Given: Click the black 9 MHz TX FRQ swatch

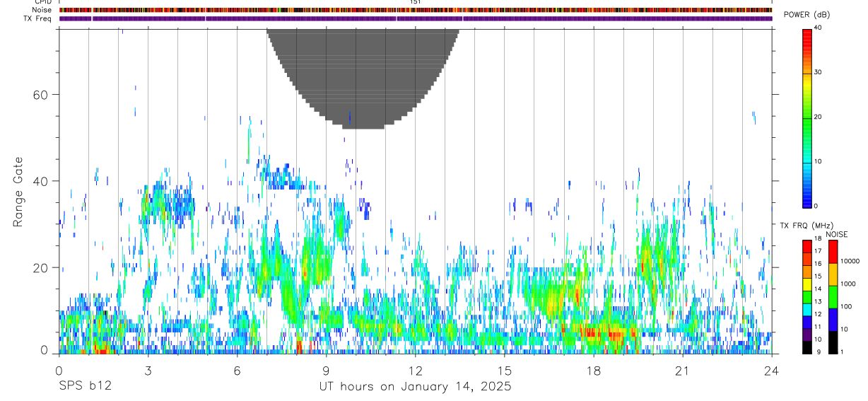Looking at the screenshot, I should (807, 347).
